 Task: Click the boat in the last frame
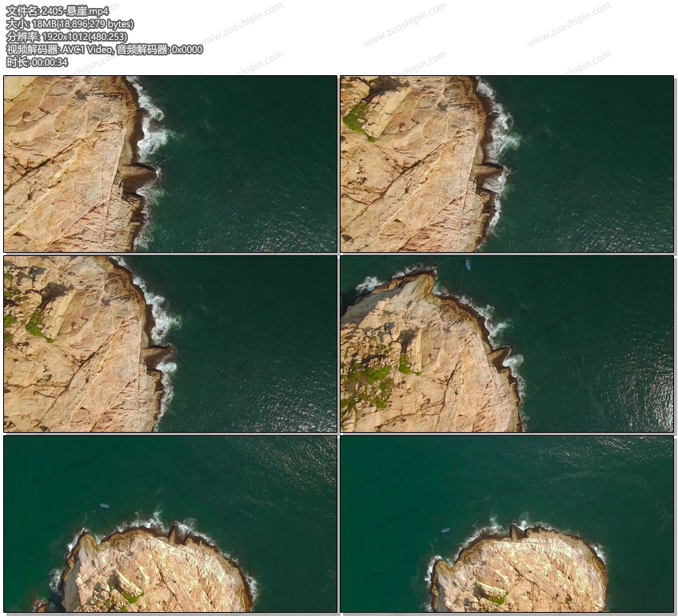point(445,530)
